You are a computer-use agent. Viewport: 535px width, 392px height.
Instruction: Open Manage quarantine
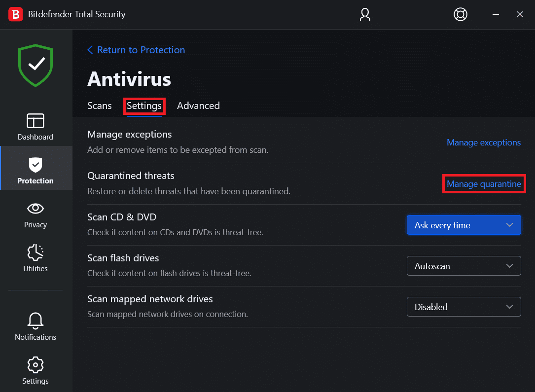(x=483, y=183)
